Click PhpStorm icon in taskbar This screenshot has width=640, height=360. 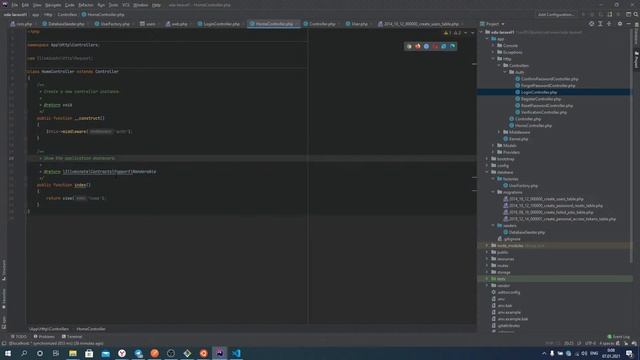(x=220, y=353)
